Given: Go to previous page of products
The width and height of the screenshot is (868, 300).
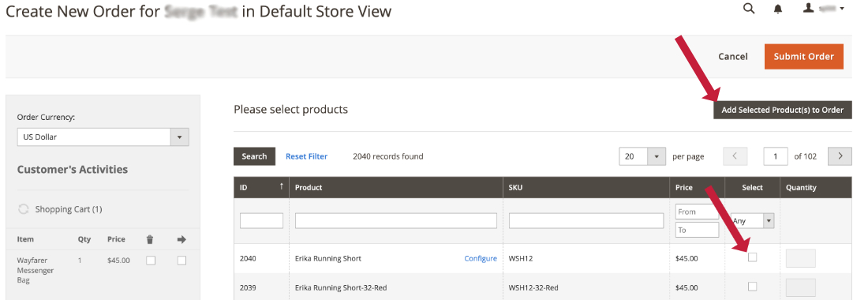Looking at the screenshot, I should (x=735, y=156).
